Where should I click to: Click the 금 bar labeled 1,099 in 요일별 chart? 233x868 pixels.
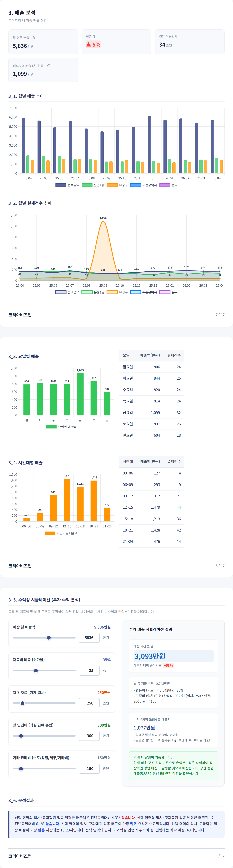pyautogui.click(x=80, y=394)
